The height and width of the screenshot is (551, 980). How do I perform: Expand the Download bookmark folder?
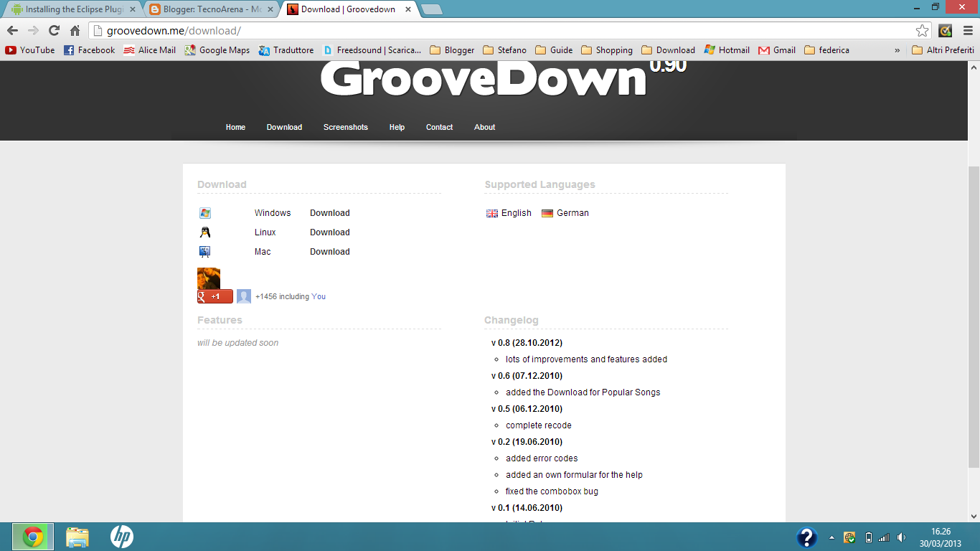point(668,50)
